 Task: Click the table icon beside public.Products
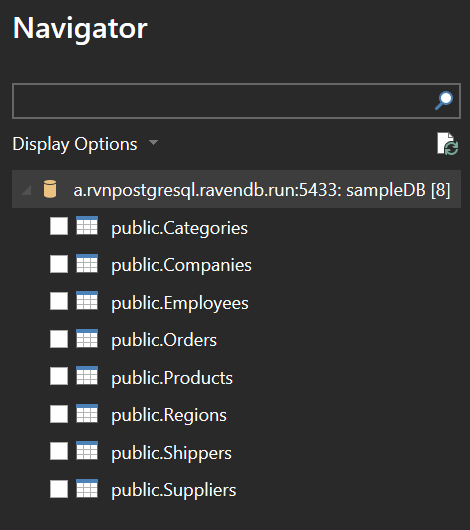pos(87,376)
